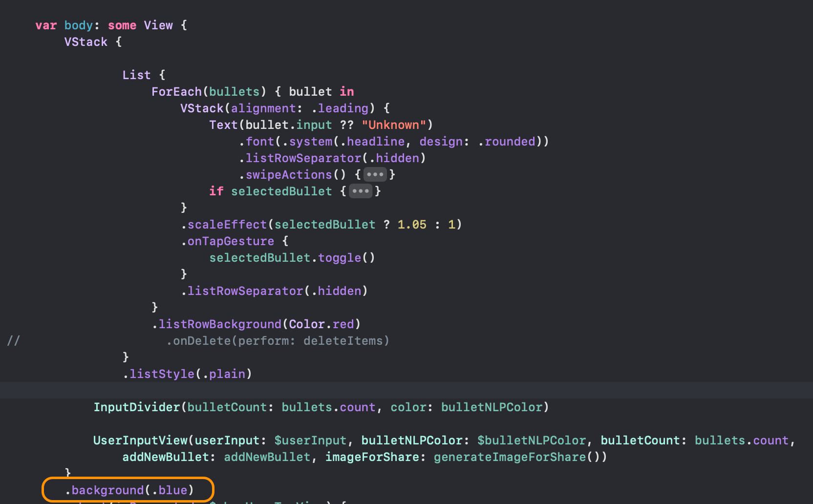Click the '.listStyle' modifier
Viewport: 813px width, 504px height.
tap(158, 374)
